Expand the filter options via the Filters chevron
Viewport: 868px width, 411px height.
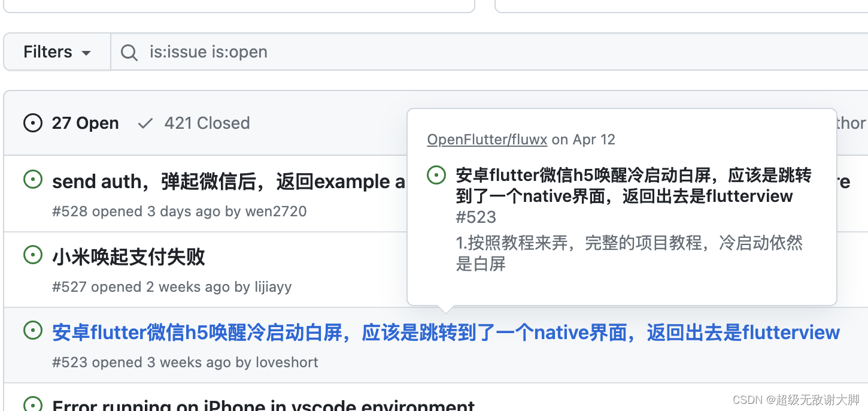[x=86, y=53]
